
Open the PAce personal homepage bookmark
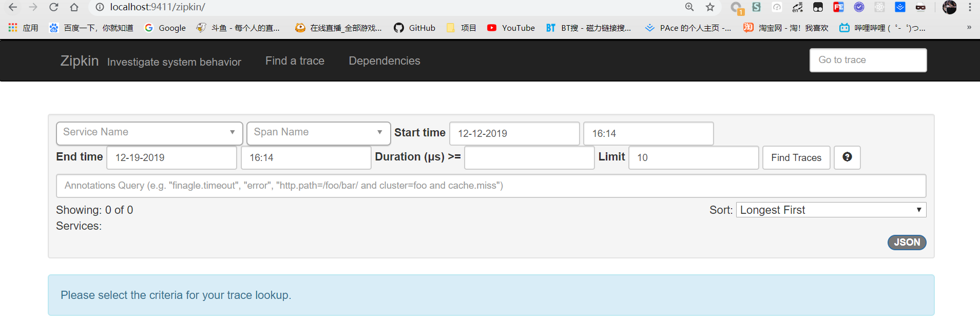point(688,28)
